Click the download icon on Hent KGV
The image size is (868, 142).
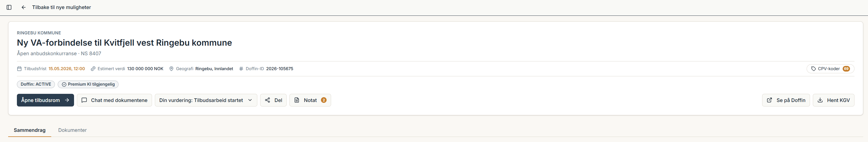[820, 100]
